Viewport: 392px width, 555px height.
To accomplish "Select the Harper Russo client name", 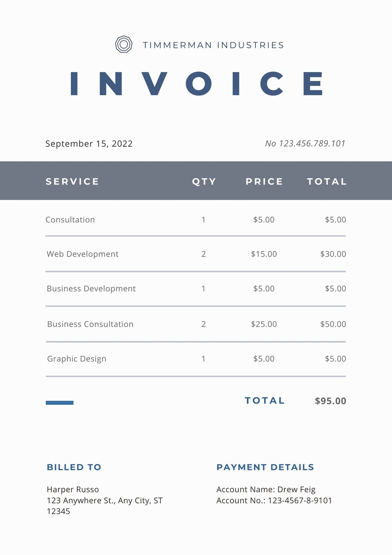I will [73, 489].
